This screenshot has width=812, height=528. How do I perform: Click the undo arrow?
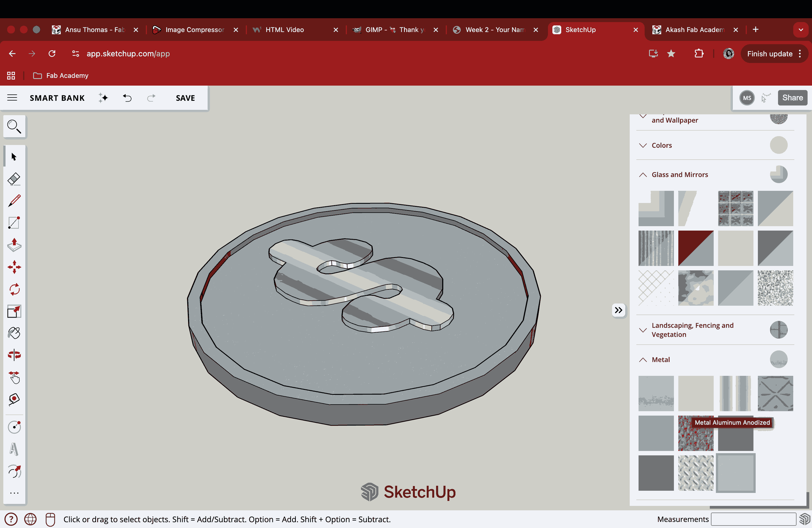(127, 98)
